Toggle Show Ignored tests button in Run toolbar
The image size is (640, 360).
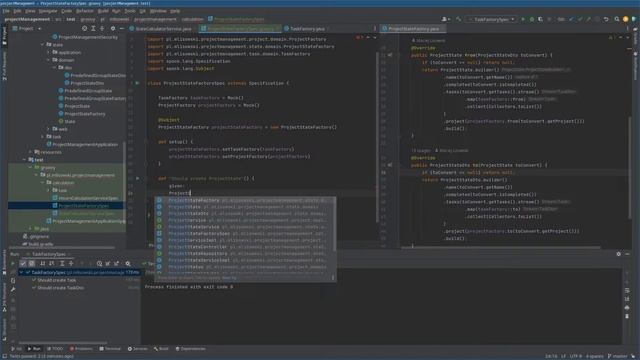(x=31, y=264)
